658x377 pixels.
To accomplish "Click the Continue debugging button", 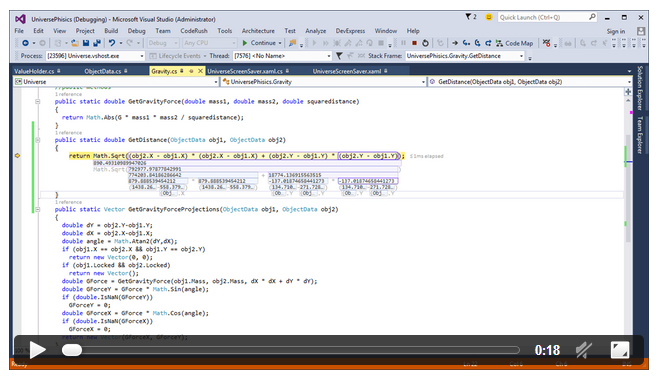I will point(259,43).
